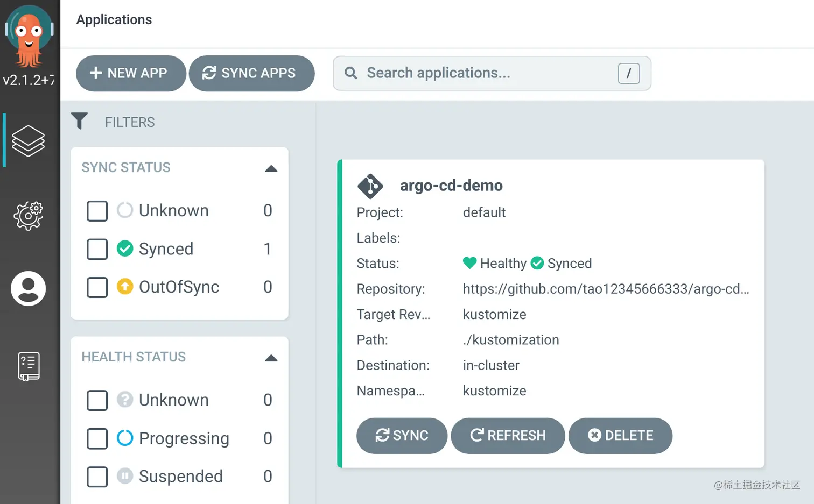
Task: Click the NEW APP button
Action: [131, 73]
